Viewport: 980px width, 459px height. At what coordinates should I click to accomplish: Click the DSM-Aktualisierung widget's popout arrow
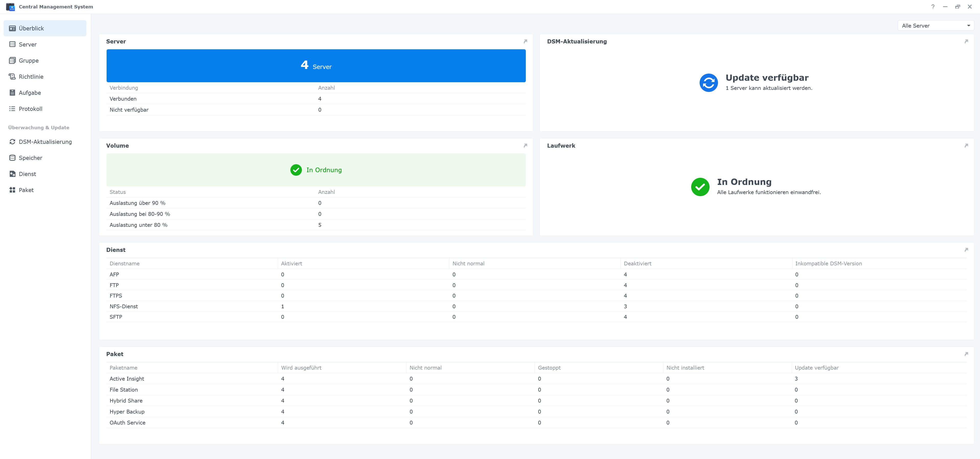(966, 41)
